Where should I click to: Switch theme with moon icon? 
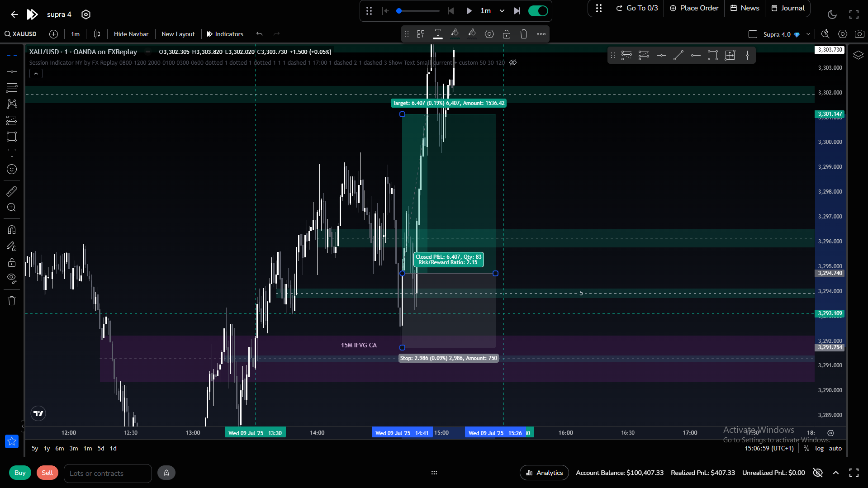(x=832, y=14)
